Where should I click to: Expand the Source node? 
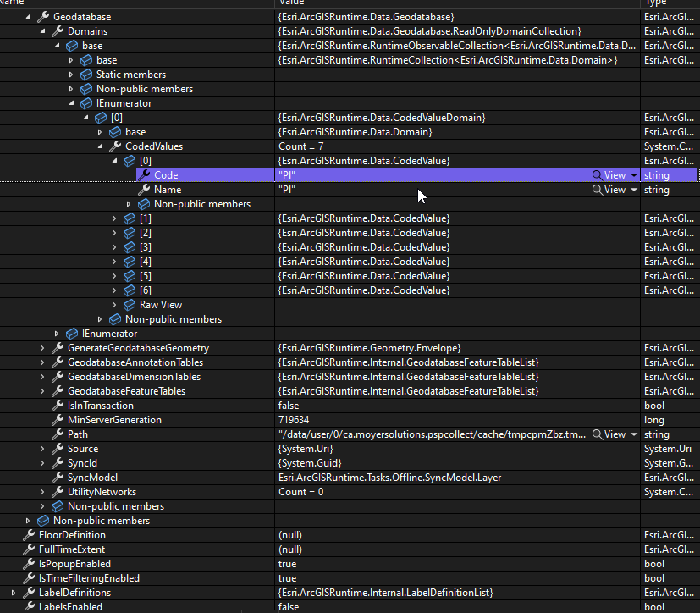(42, 449)
